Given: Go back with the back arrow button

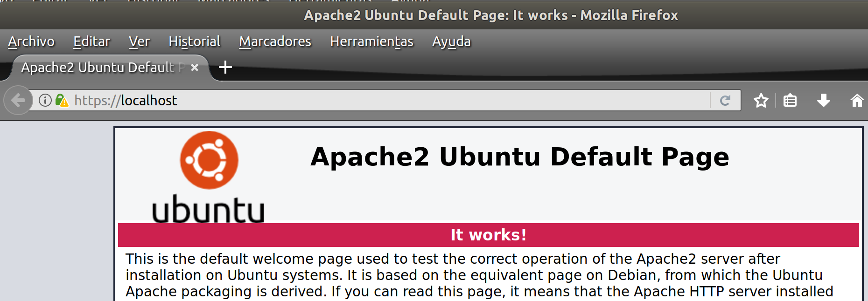Looking at the screenshot, I should click(x=18, y=100).
